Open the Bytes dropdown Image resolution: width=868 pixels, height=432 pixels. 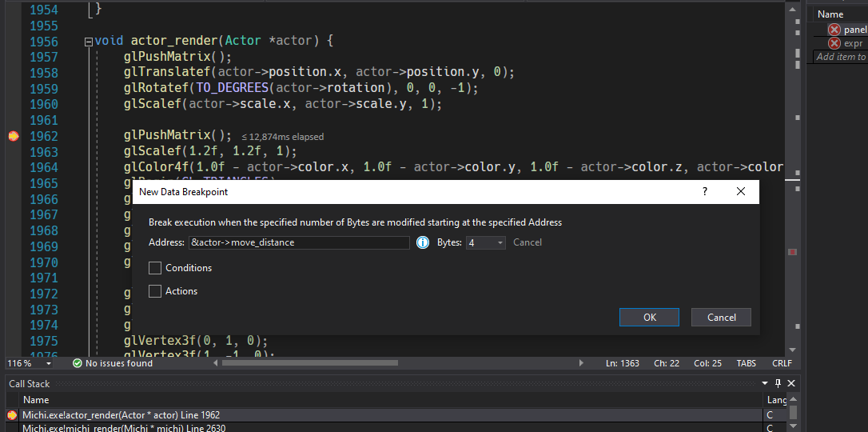coord(486,242)
